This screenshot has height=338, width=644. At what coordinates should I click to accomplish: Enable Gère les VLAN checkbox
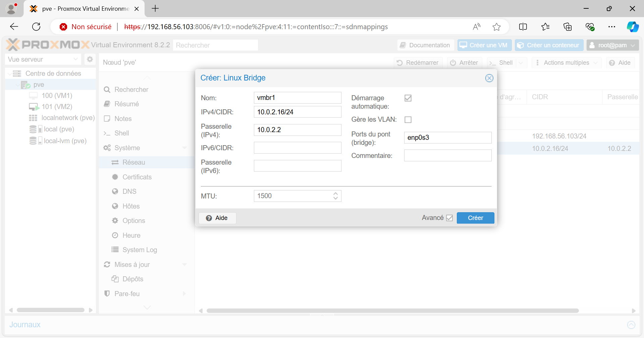pyautogui.click(x=408, y=120)
